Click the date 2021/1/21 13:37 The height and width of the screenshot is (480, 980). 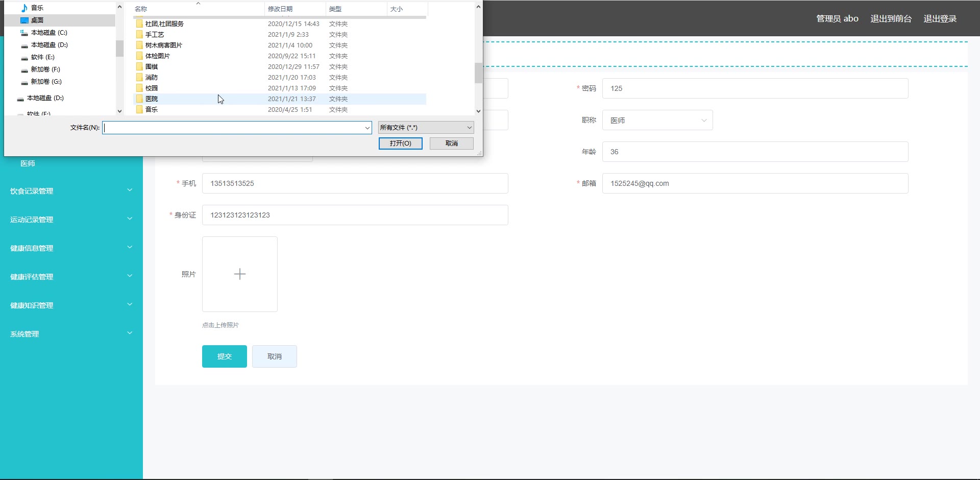pos(292,99)
